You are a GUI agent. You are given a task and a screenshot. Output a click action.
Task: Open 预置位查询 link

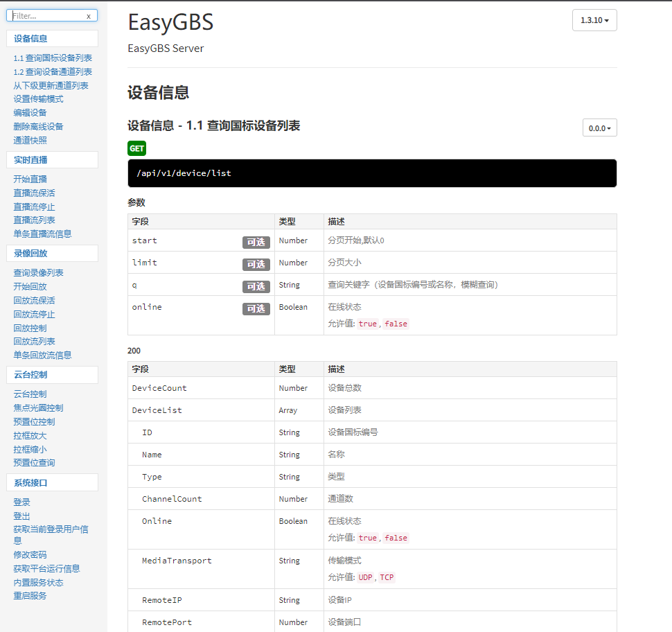point(34,463)
